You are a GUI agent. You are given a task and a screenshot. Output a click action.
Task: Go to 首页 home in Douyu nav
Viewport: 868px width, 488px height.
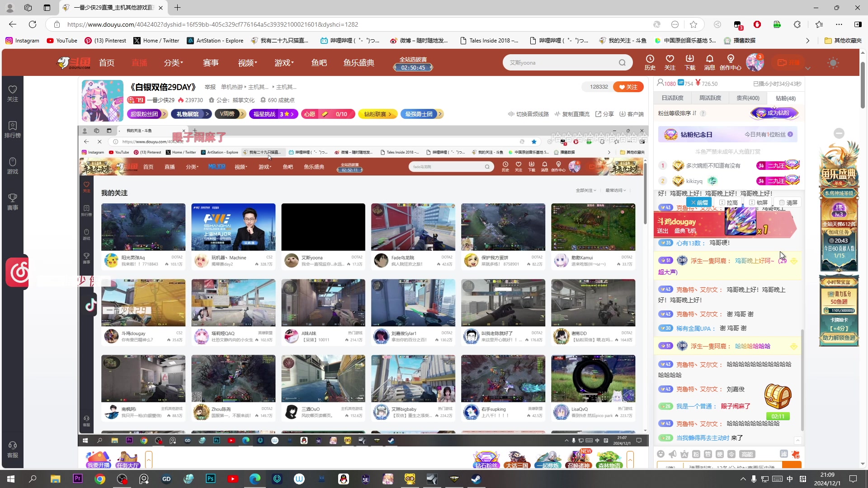pyautogui.click(x=107, y=63)
